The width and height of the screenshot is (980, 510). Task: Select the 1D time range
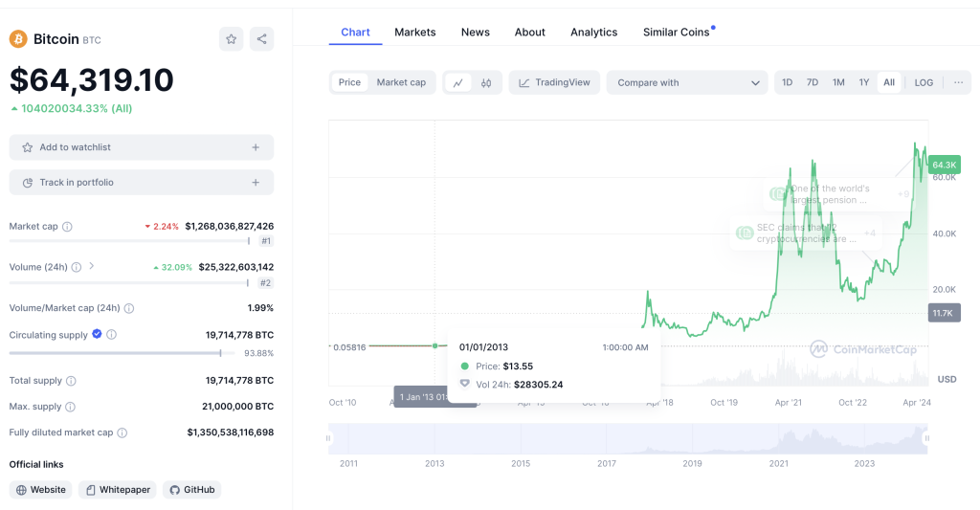787,82
